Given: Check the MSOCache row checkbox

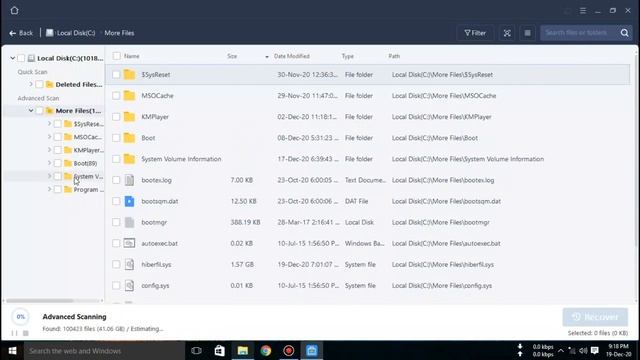Looking at the screenshot, I should [x=116, y=96].
